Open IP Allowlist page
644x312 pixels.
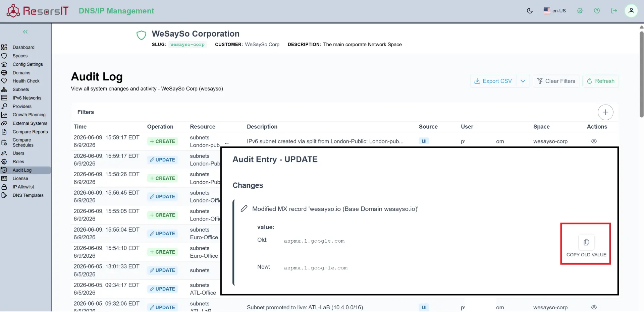tap(23, 187)
